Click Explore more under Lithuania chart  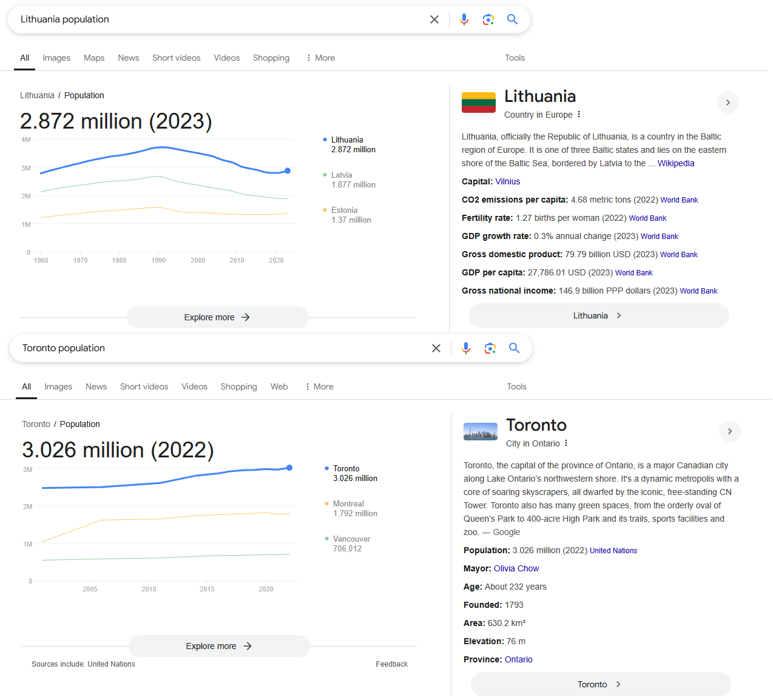[x=217, y=317]
